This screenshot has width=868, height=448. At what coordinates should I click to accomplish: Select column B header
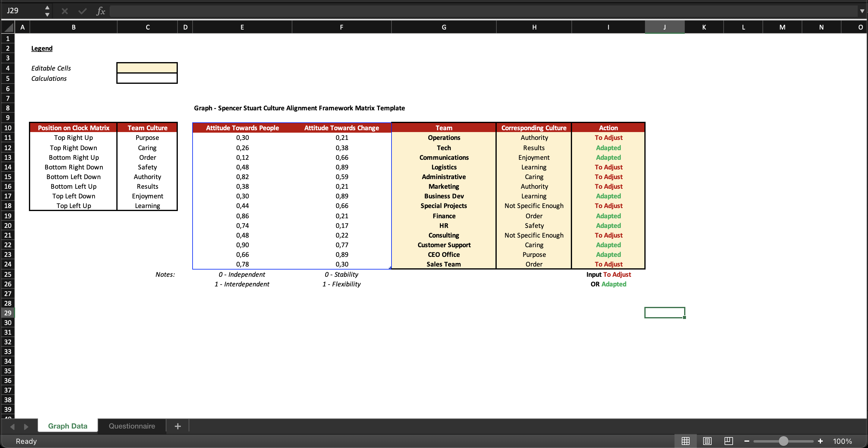pos(74,27)
